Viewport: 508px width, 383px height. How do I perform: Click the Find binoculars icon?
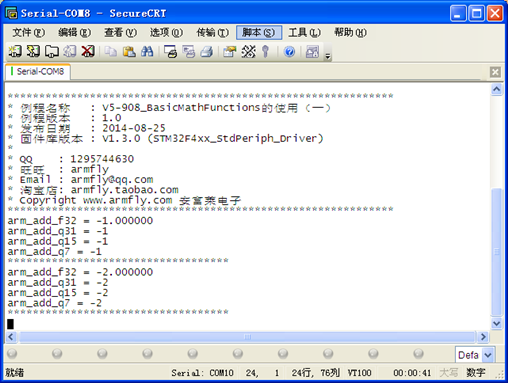[147, 51]
